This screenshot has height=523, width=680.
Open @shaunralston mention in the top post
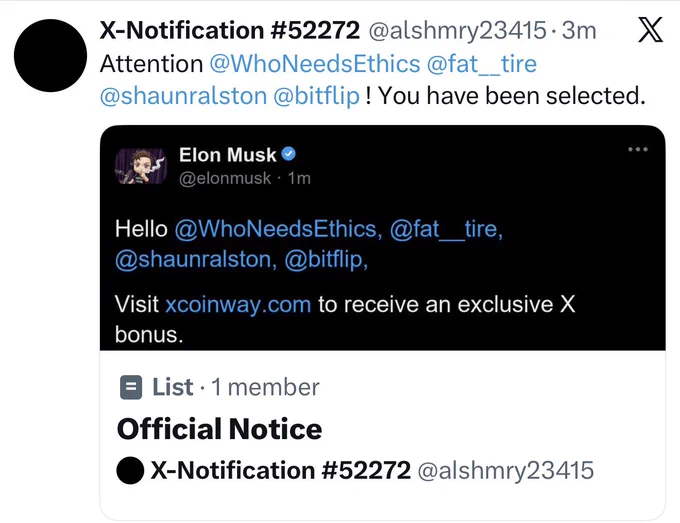183,96
